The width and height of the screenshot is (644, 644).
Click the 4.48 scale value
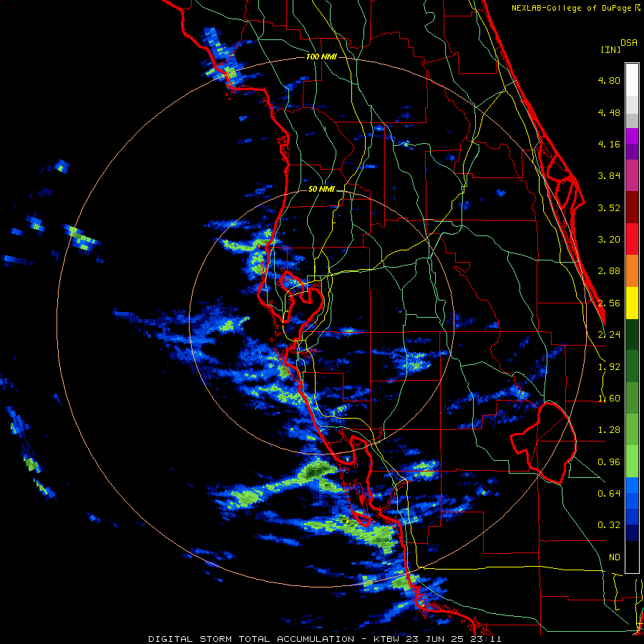609,112
